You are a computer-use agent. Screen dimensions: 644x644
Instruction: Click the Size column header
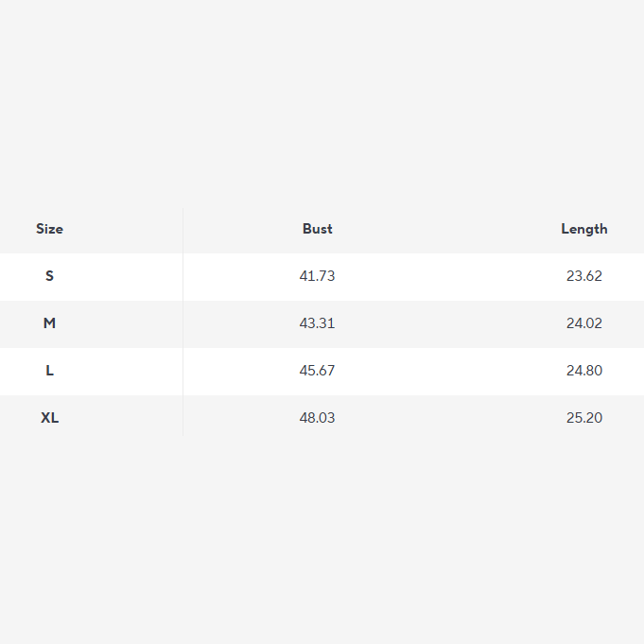click(49, 229)
